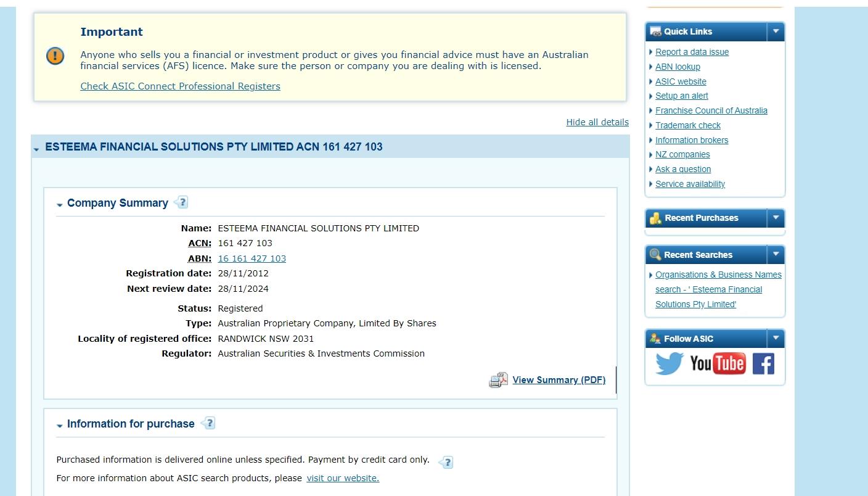Click the Recent Purchases coins icon

click(x=655, y=218)
